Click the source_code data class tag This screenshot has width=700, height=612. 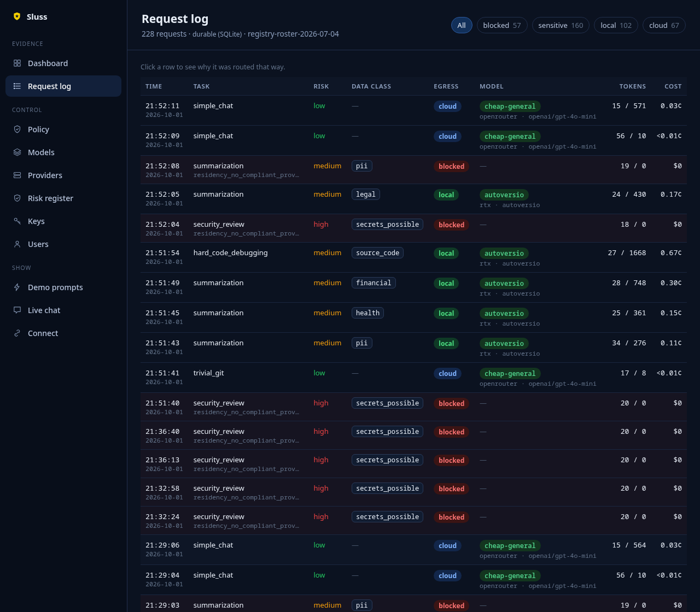pos(377,253)
